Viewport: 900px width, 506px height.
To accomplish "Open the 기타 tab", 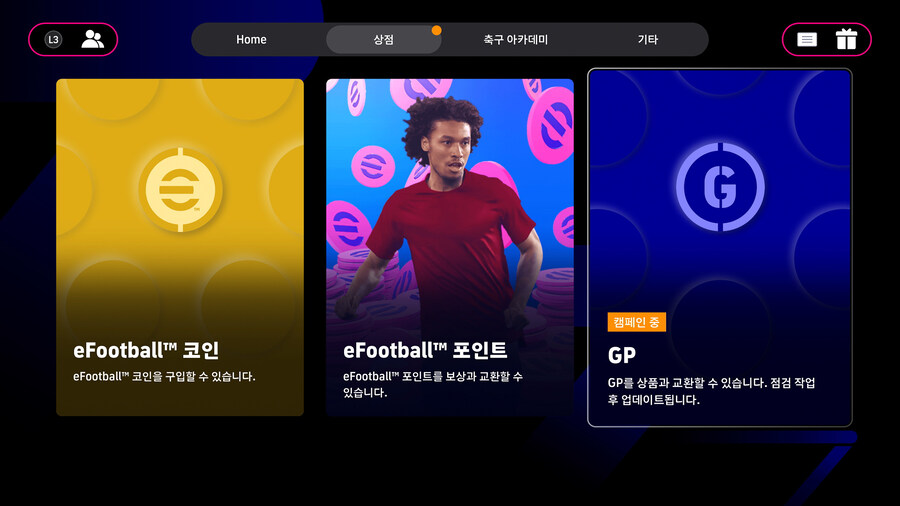I will (x=647, y=40).
